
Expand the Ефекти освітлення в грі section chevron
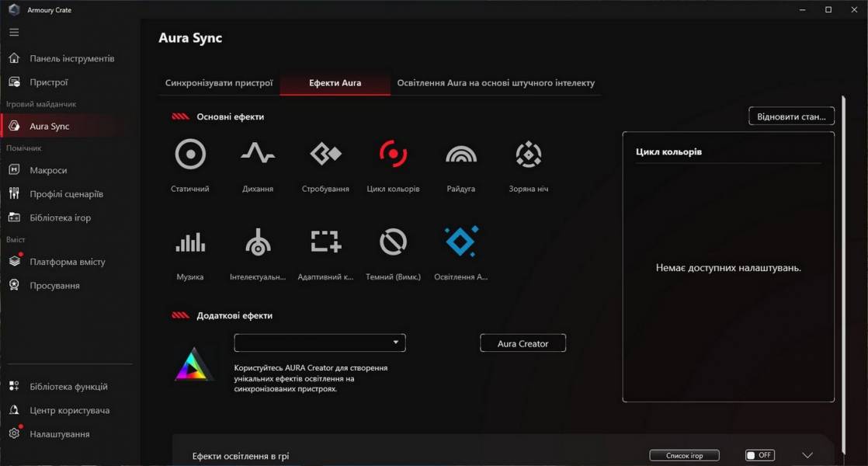pos(807,455)
